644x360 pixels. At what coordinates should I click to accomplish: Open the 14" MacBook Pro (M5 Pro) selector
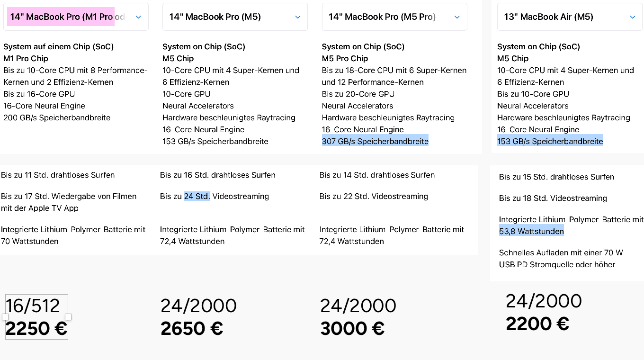tap(394, 17)
